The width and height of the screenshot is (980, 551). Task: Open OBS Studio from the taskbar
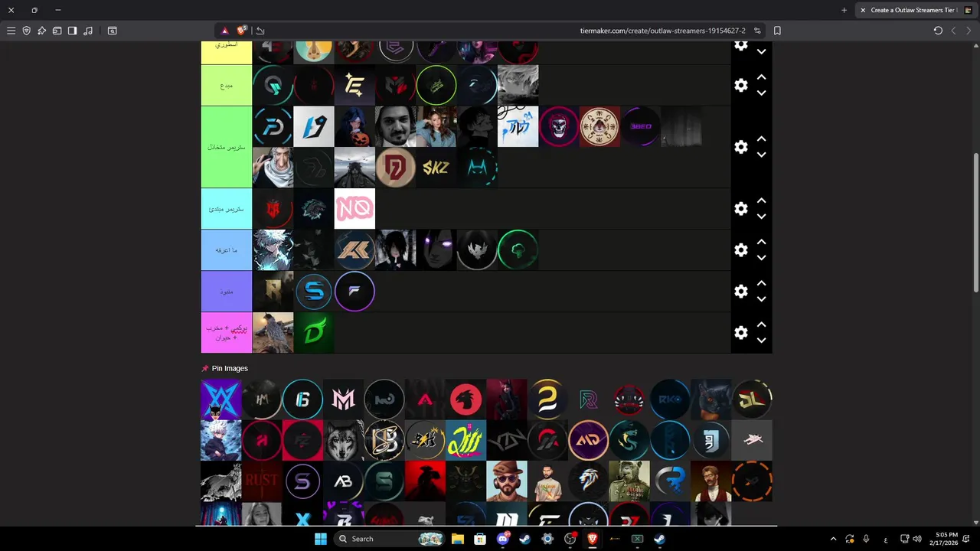(570, 539)
